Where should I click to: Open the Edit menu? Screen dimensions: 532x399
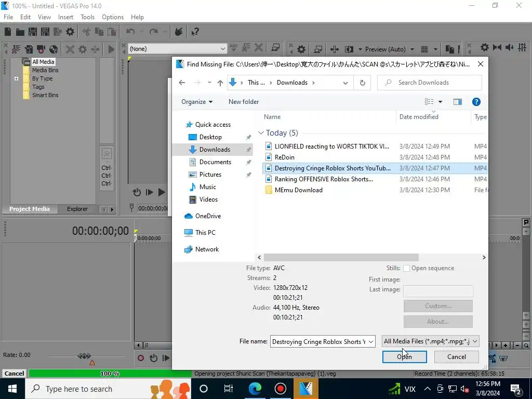tap(25, 17)
